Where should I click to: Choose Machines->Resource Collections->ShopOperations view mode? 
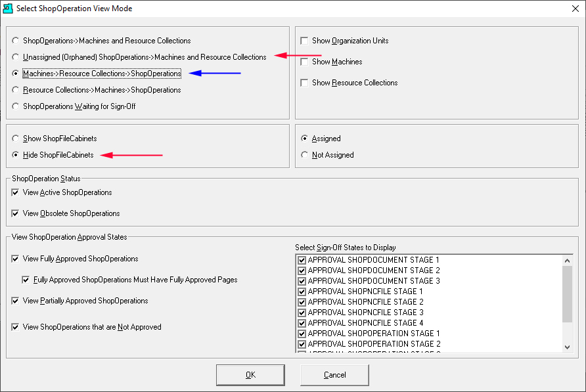(x=15, y=74)
